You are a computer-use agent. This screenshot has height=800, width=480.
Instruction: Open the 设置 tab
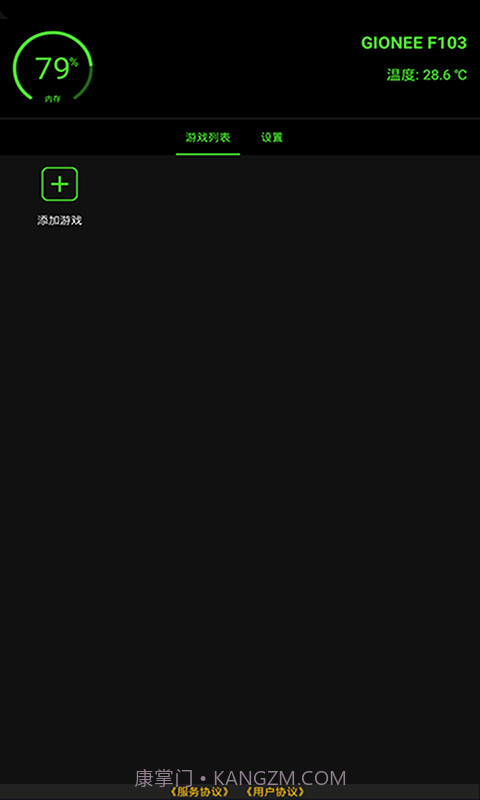coord(272,137)
